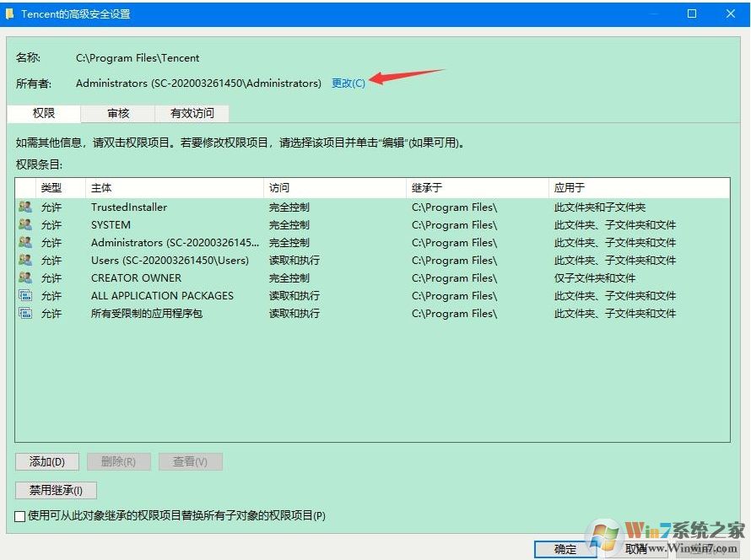Switch to the 有效访问 tab
751x560 pixels.
(x=192, y=113)
